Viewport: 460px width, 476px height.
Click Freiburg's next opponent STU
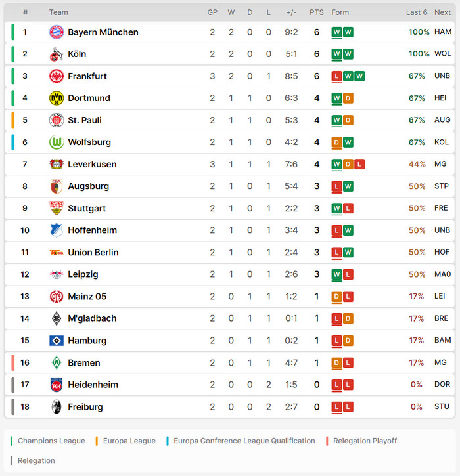pyautogui.click(x=442, y=406)
